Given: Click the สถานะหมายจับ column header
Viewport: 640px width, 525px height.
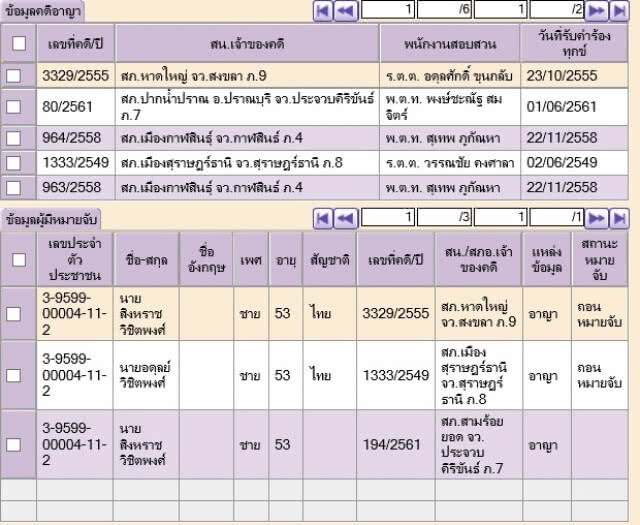Looking at the screenshot, I should point(600,260).
